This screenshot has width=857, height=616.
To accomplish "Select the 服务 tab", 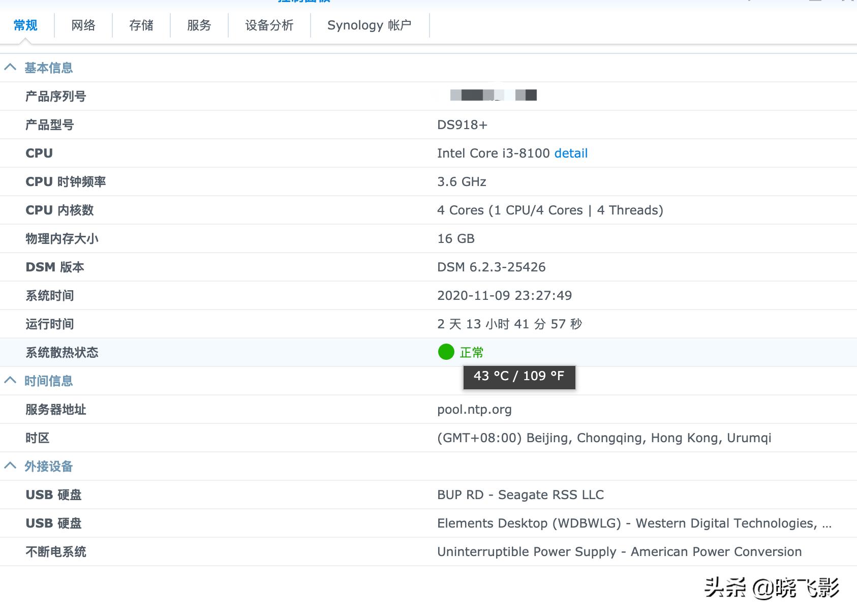I will click(199, 25).
